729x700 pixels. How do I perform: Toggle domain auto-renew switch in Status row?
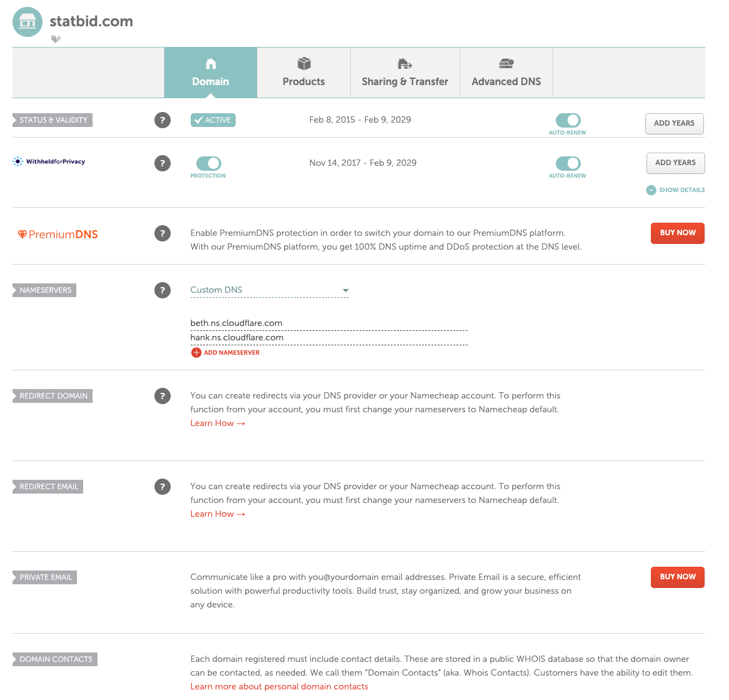(568, 120)
